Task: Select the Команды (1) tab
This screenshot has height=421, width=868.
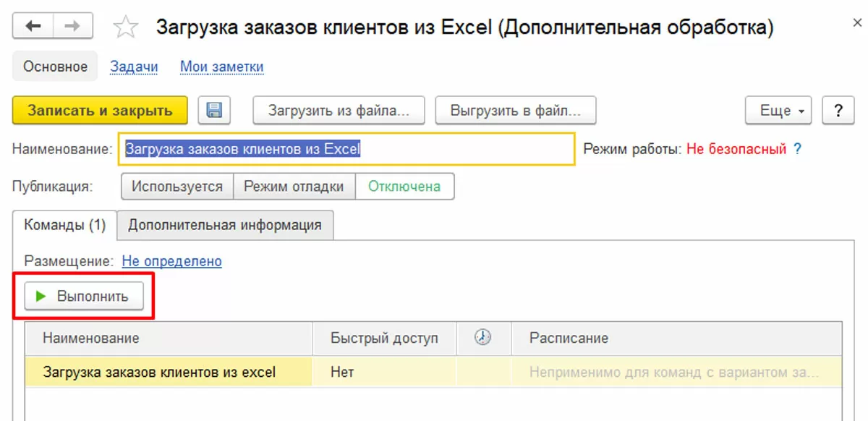Action: (65, 224)
